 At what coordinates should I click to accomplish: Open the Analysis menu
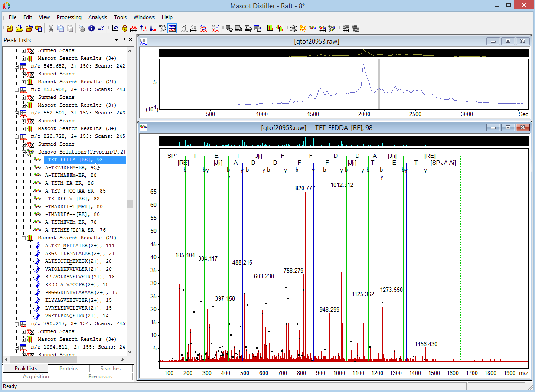point(98,17)
